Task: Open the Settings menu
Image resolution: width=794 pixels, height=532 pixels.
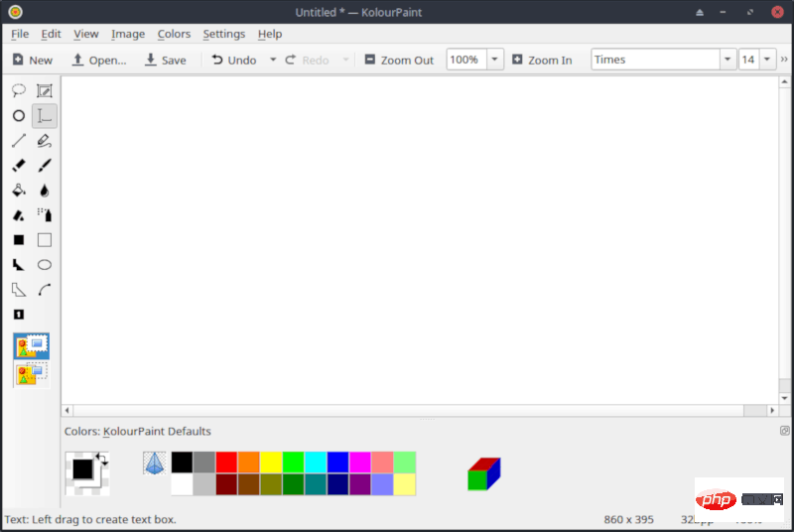Action: 224,34
